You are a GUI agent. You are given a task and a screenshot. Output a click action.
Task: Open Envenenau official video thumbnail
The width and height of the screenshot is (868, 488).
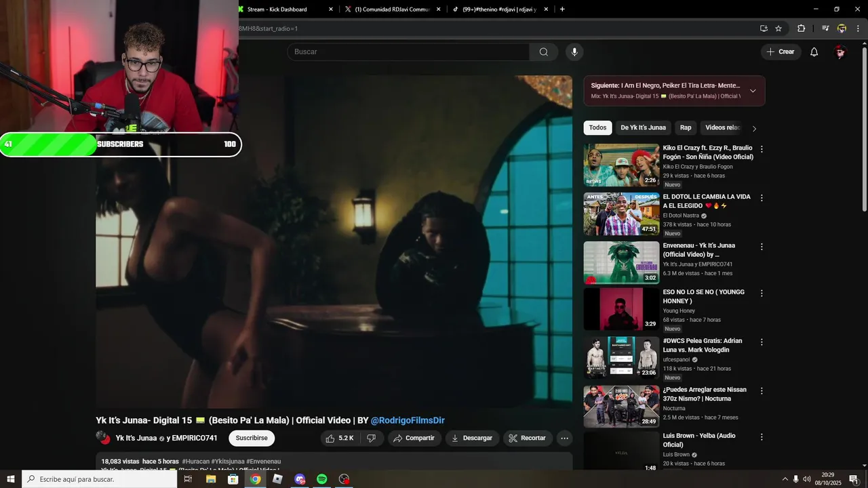click(x=621, y=263)
